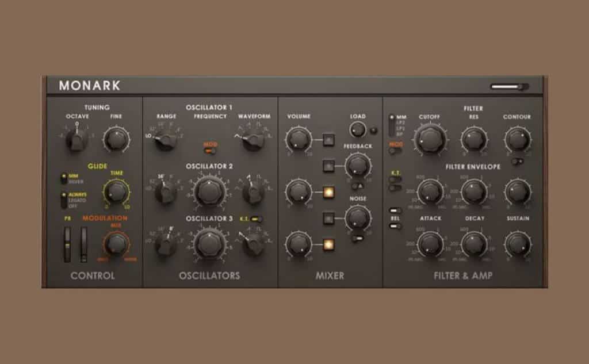Adjust the Oscillator 3 Frequency knob
The height and width of the screenshot is (364, 589).
pyautogui.click(x=209, y=244)
